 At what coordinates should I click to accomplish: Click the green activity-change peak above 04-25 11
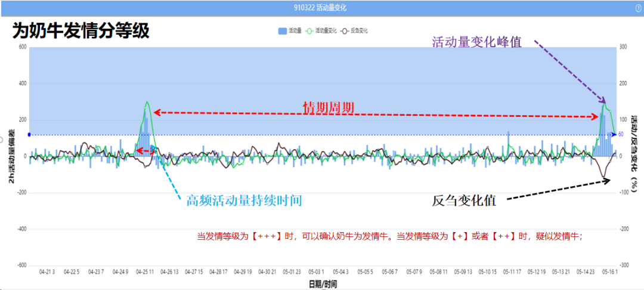point(147,102)
